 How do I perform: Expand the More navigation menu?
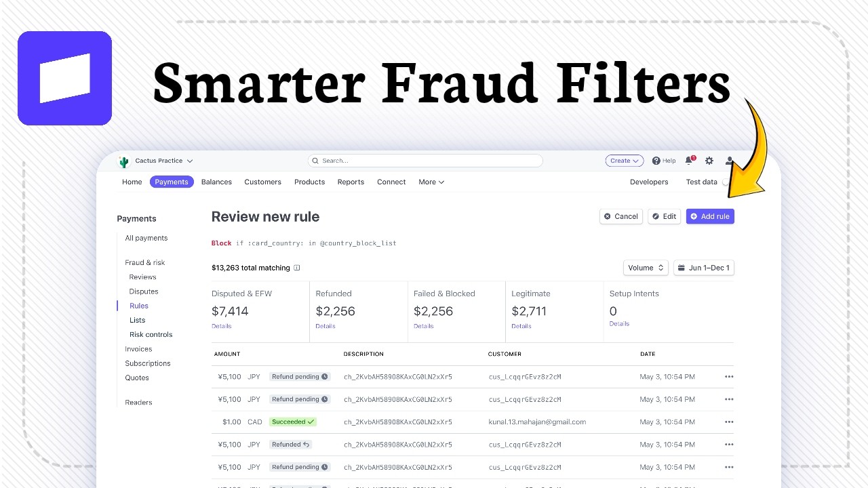[x=431, y=182]
